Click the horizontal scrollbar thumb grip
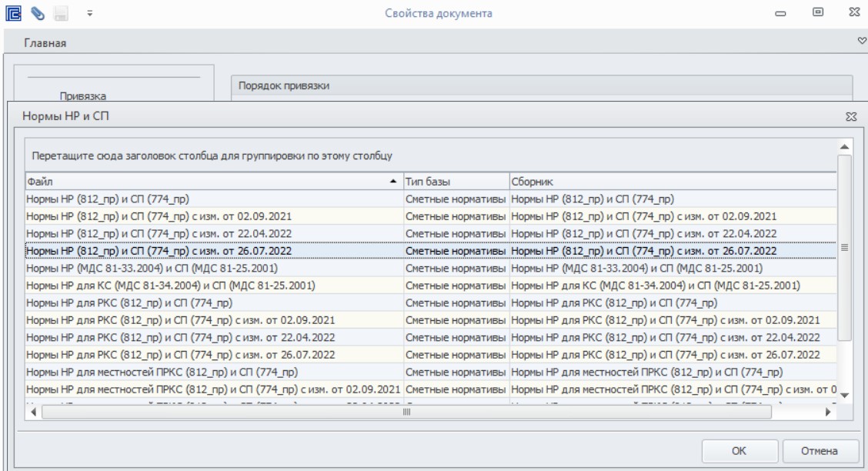Viewport: 868px width, 471px height. coord(407,413)
